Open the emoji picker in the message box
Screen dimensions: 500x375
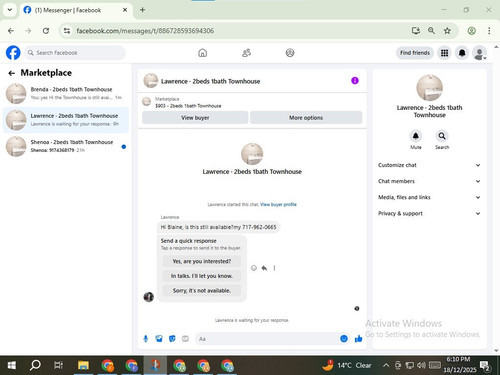(x=344, y=339)
